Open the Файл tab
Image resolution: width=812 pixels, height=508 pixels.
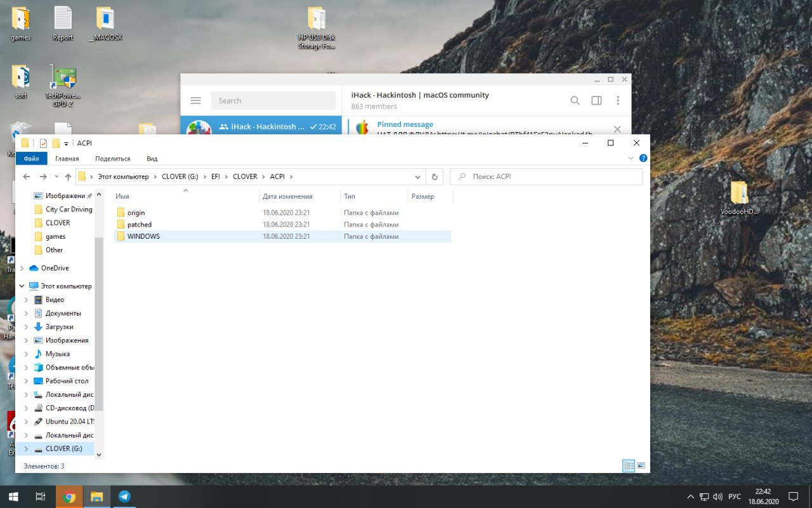point(31,159)
